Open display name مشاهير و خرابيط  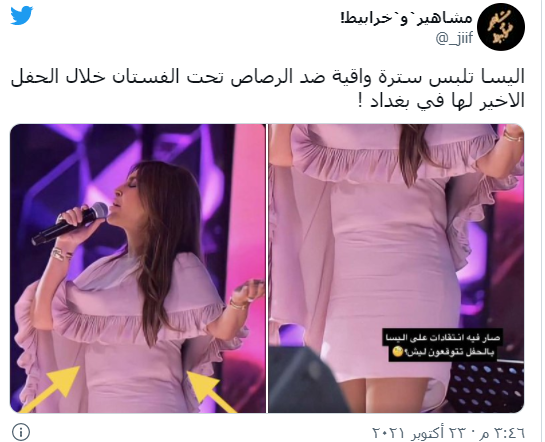point(407,17)
